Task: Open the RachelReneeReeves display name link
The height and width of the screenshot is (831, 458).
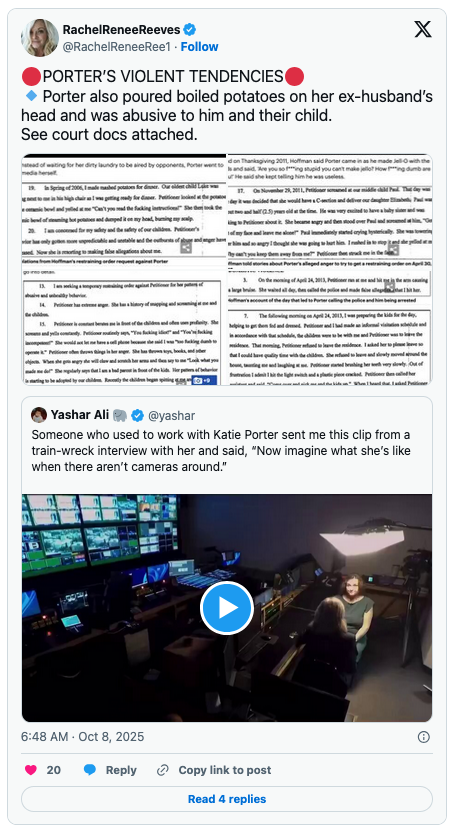Action: point(121,29)
